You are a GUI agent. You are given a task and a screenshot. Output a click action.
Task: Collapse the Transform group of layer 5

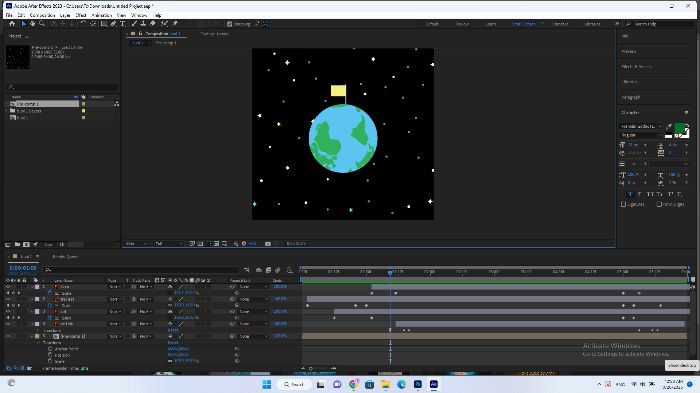[x=39, y=343]
